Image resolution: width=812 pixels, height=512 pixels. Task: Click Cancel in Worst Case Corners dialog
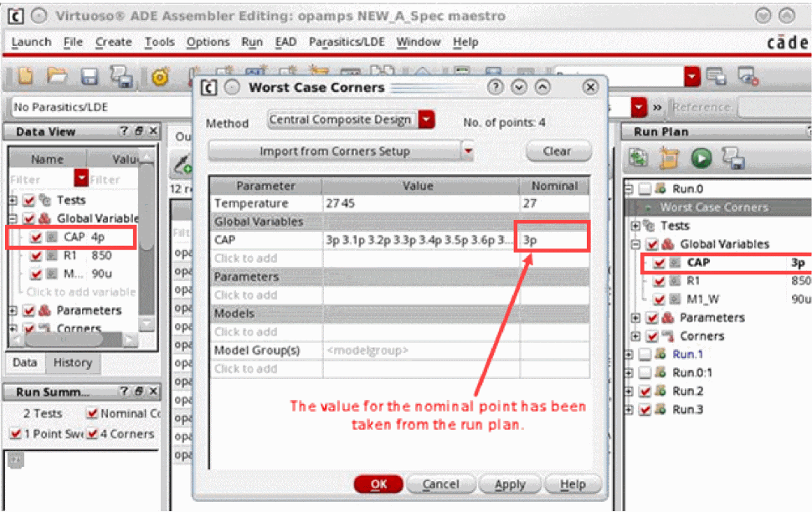click(x=440, y=484)
